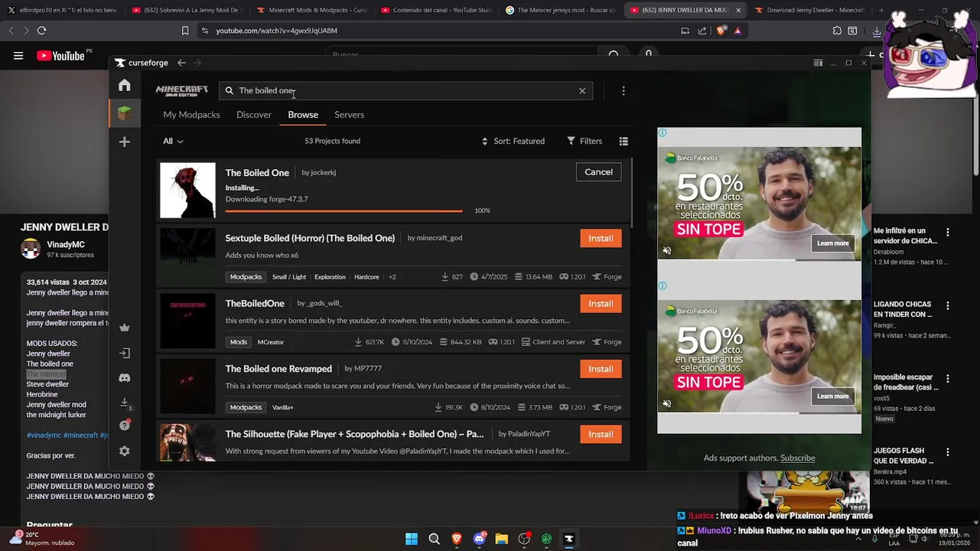This screenshot has height=551, width=980.
Task: Install The Silhouette modpack
Action: click(x=601, y=434)
